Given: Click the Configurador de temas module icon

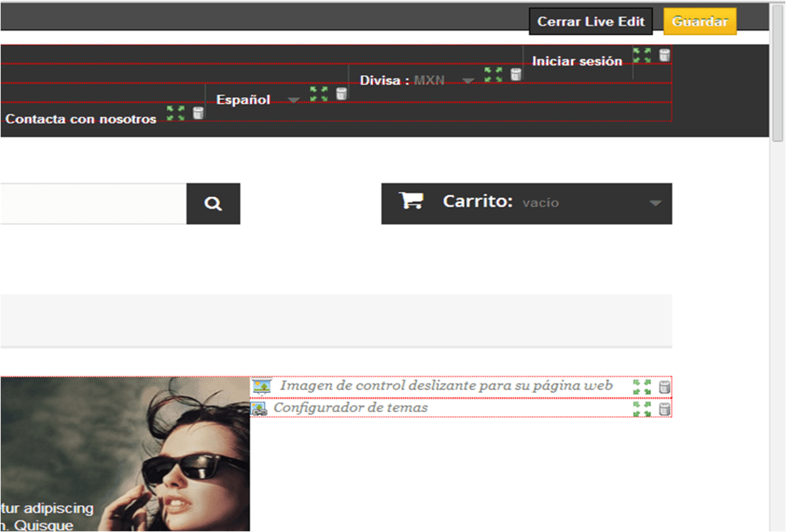Looking at the screenshot, I should 259,408.
